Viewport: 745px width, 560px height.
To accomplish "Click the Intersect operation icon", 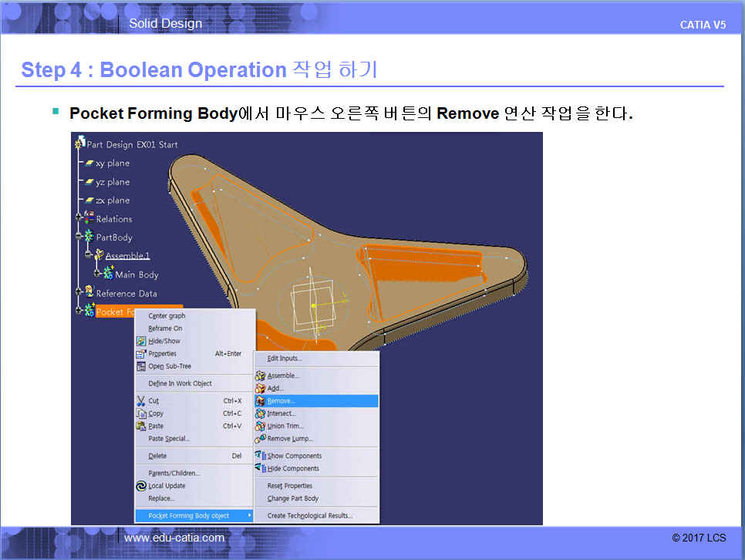I will click(x=261, y=413).
